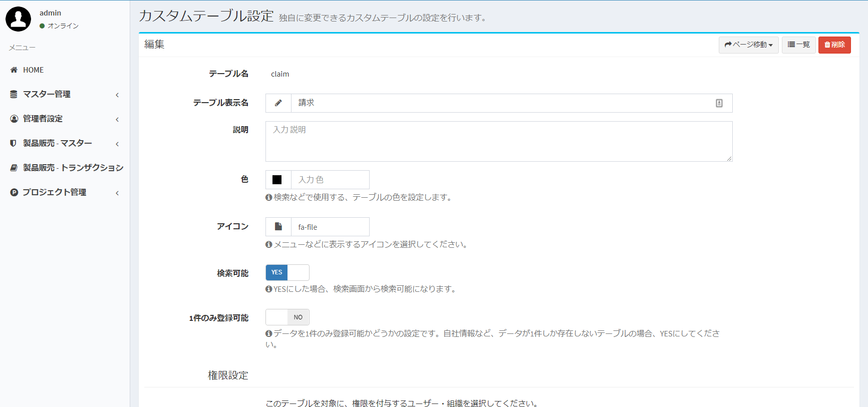Click the 管理者設定 user-circle icon
868x407 pixels.
click(x=14, y=119)
